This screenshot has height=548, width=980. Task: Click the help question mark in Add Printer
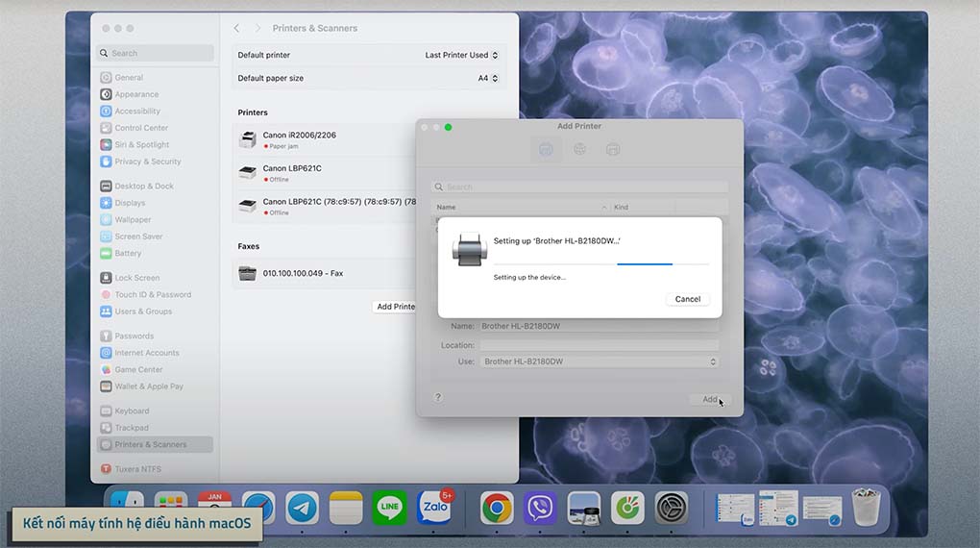[438, 397]
